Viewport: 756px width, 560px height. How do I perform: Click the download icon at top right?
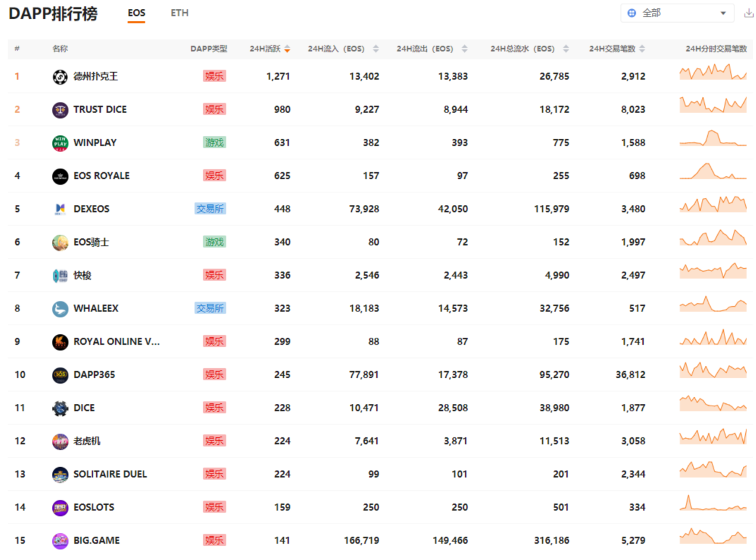coord(749,13)
